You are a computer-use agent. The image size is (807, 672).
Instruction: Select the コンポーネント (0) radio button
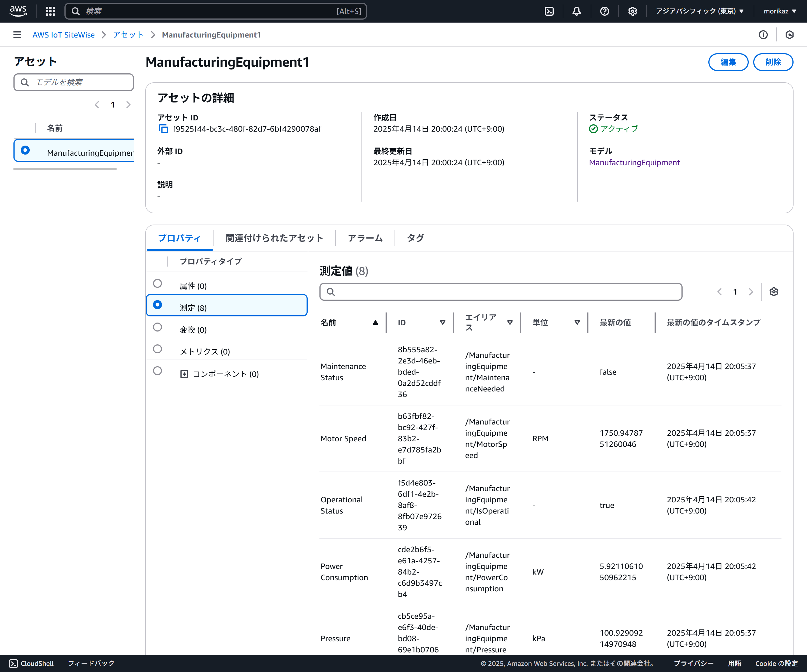point(157,371)
